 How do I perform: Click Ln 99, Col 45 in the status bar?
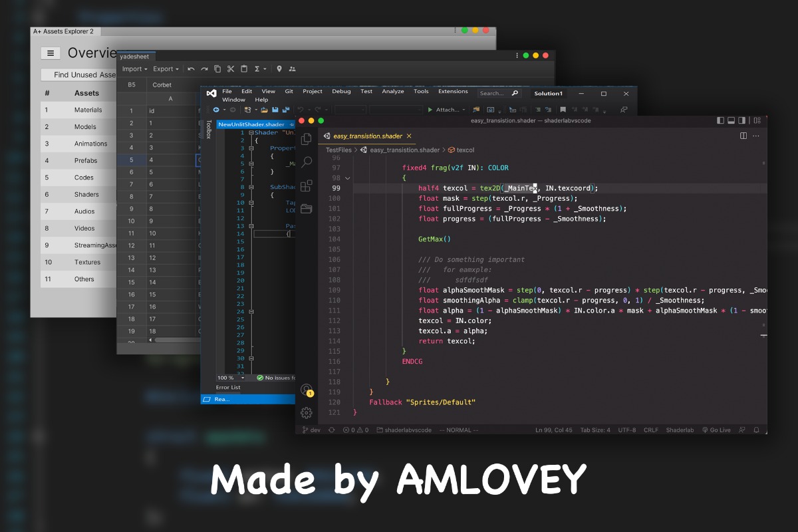554,430
